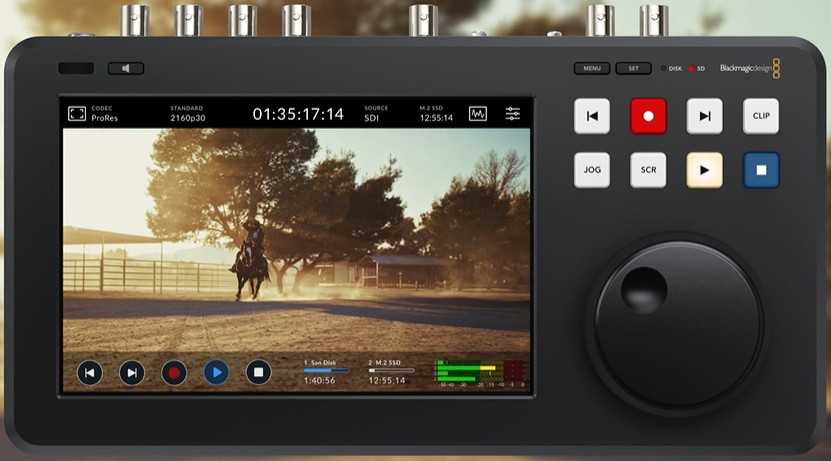Tap the on-screen stop icon

pyautogui.click(x=259, y=373)
